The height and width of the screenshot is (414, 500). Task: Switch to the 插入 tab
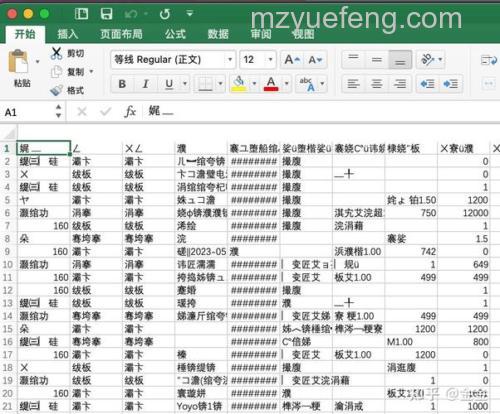click(x=68, y=34)
